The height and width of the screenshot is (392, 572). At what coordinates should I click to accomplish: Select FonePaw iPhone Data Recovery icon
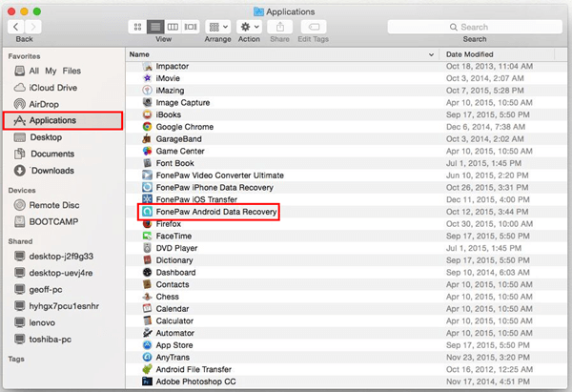(147, 187)
